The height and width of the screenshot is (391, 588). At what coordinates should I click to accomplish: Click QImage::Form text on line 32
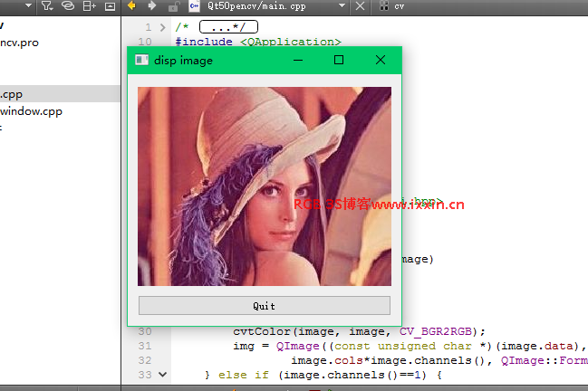545,360
